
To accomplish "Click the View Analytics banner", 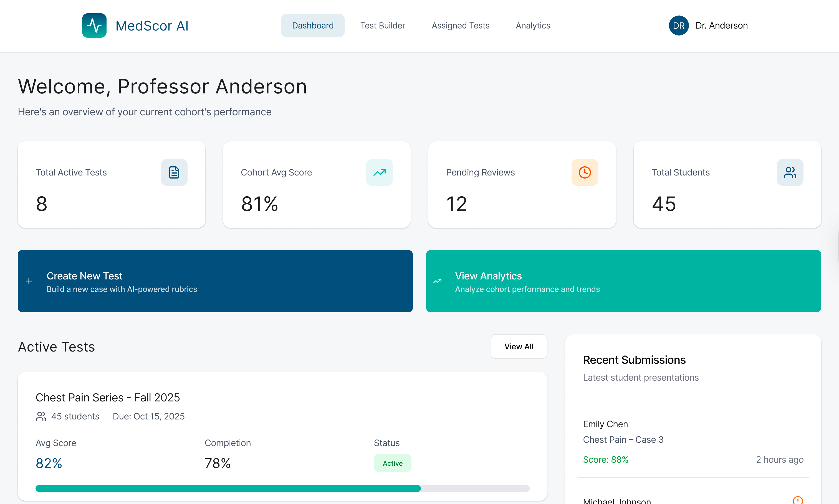I will pyautogui.click(x=623, y=281).
